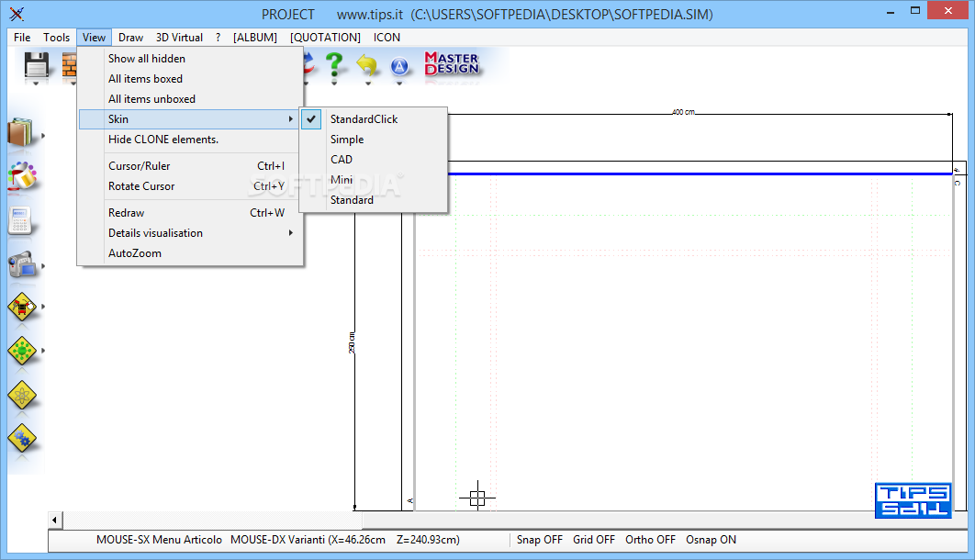Open the [QUOTATION] menu
Image resolution: width=975 pixels, height=560 pixels.
[x=325, y=38]
